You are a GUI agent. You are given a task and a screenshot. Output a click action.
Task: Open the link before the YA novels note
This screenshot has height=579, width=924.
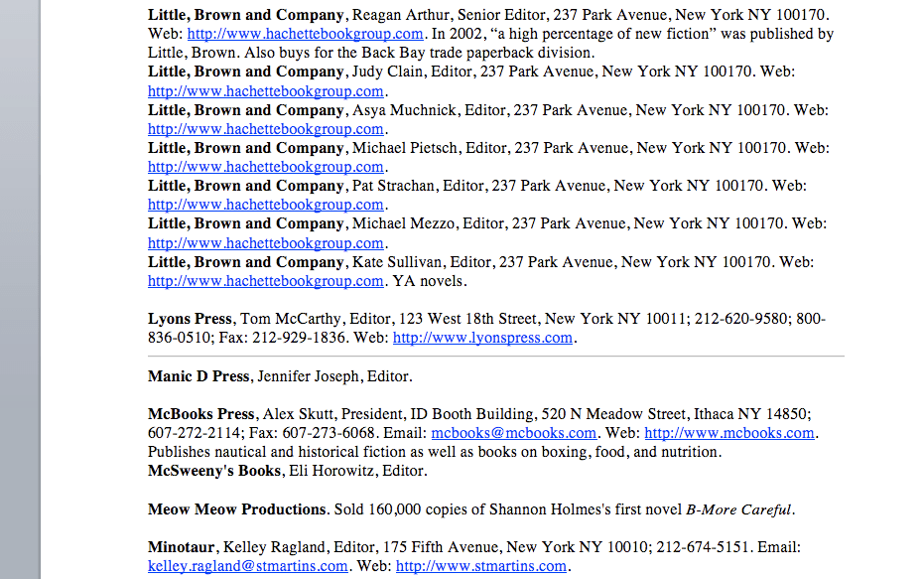[x=265, y=281]
